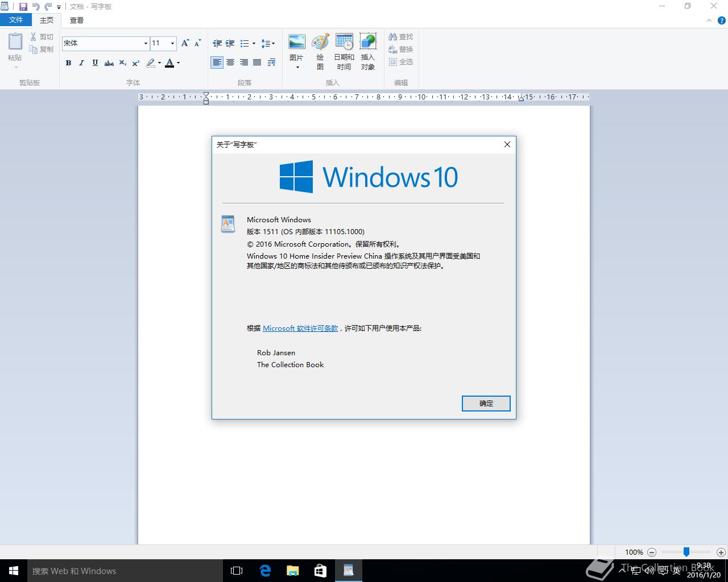728x582 pixels.
Task: Toggle subscript formatting
Action: (123, 63)
